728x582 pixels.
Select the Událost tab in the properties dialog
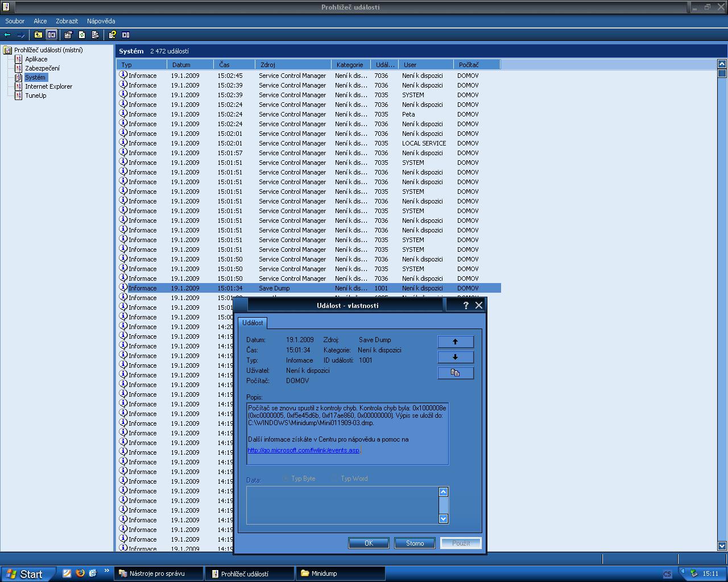(253, 323)
